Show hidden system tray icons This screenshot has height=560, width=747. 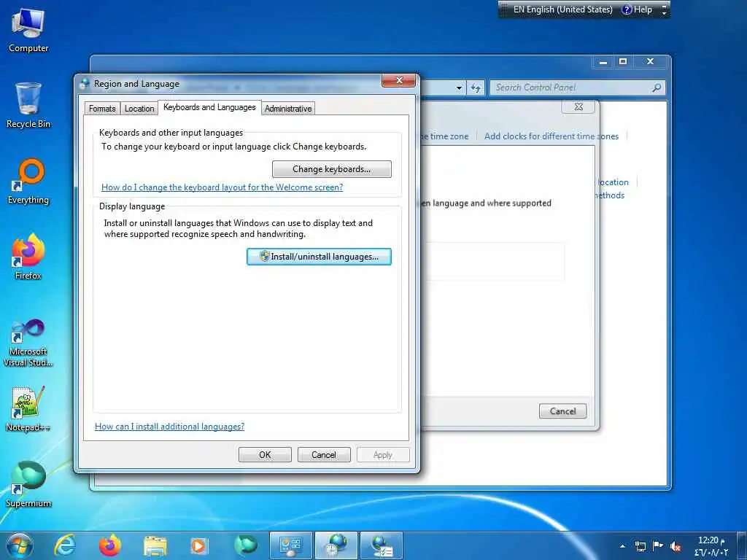[x=622, y=546]
